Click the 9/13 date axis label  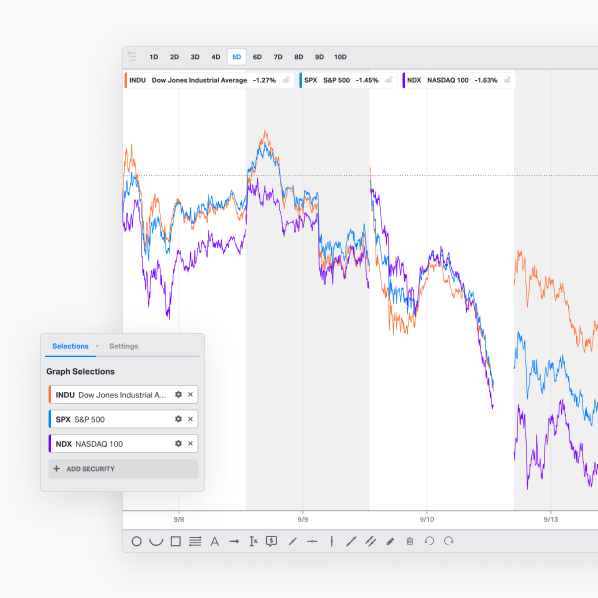tap(551, 519)
